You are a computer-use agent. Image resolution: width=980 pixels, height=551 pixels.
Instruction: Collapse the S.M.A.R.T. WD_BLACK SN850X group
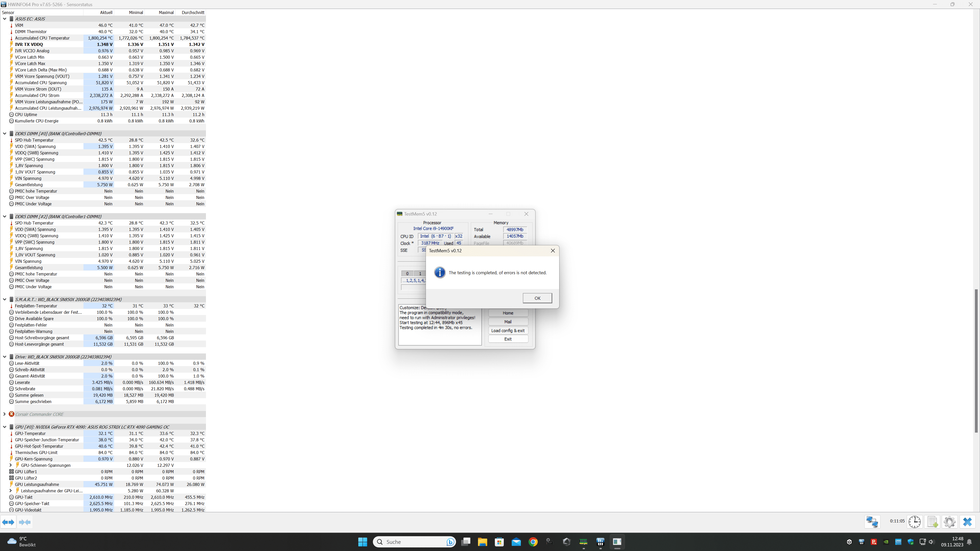coord(5,299)
